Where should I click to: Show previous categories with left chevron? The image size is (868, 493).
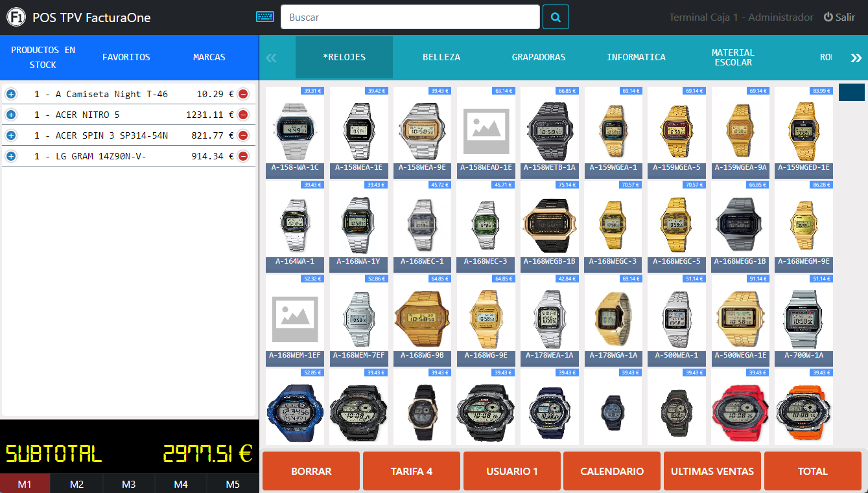pyautogui.click(x=271, y=58)
